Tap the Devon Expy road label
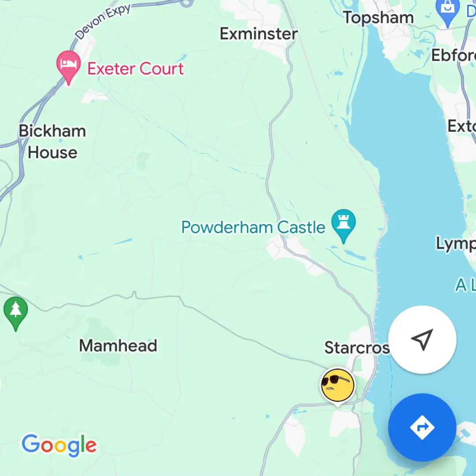This screenshot has height=476, width=476. (103, 22)
